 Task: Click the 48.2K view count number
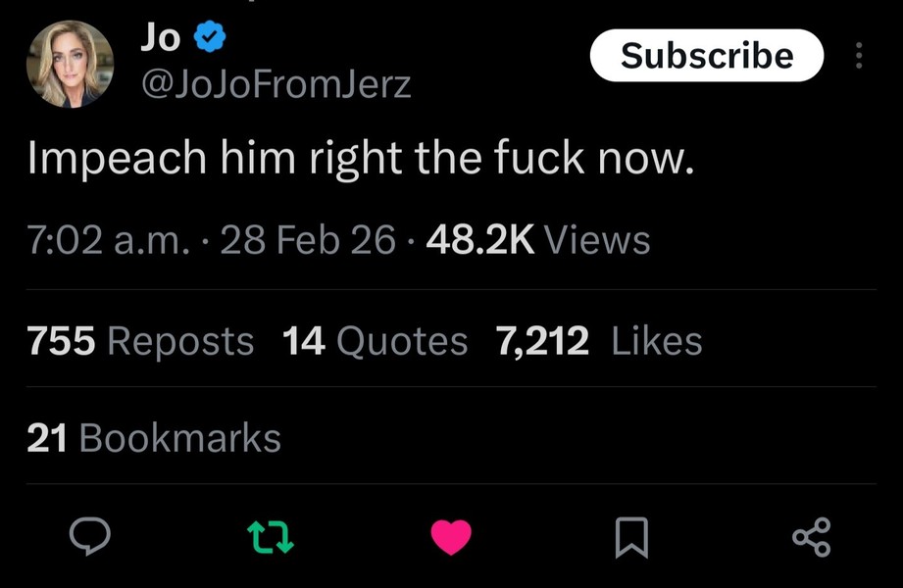[480, 239]
